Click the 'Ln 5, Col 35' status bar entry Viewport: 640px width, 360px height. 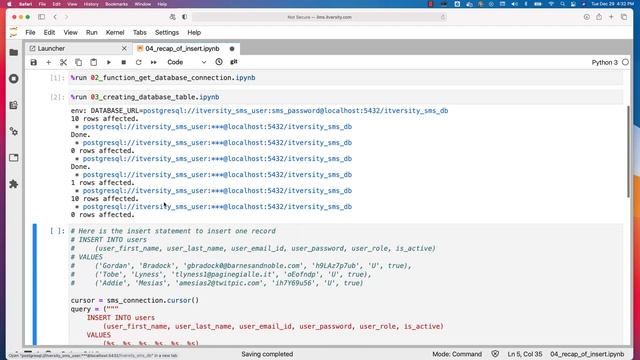coord(525,354)
